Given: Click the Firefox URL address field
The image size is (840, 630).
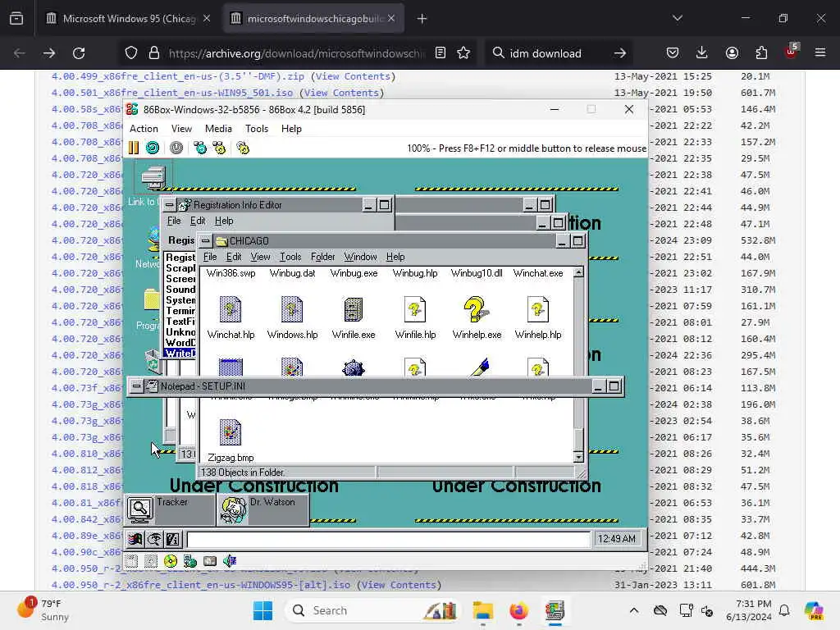Looking at the screenshot, I should (x=297, y=53).
